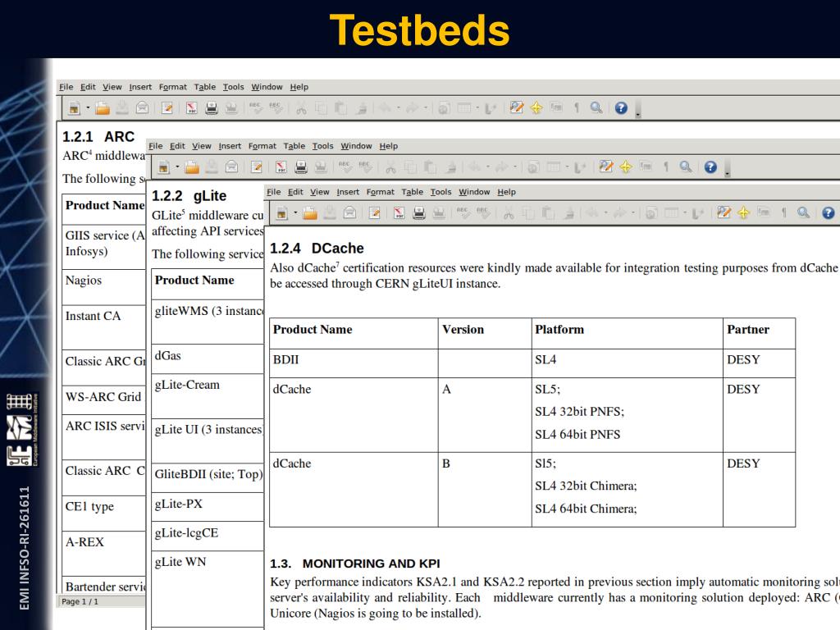Image resolution: width=840 pixels, height=630 pixels.
Task: Open Redo dropdown arrow in DCache window
Action: click(x=632, y=213)
